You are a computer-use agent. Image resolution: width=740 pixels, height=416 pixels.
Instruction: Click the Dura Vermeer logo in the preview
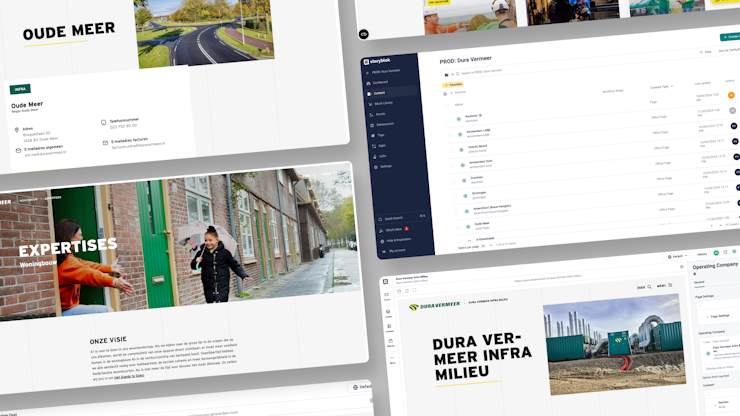434,306
